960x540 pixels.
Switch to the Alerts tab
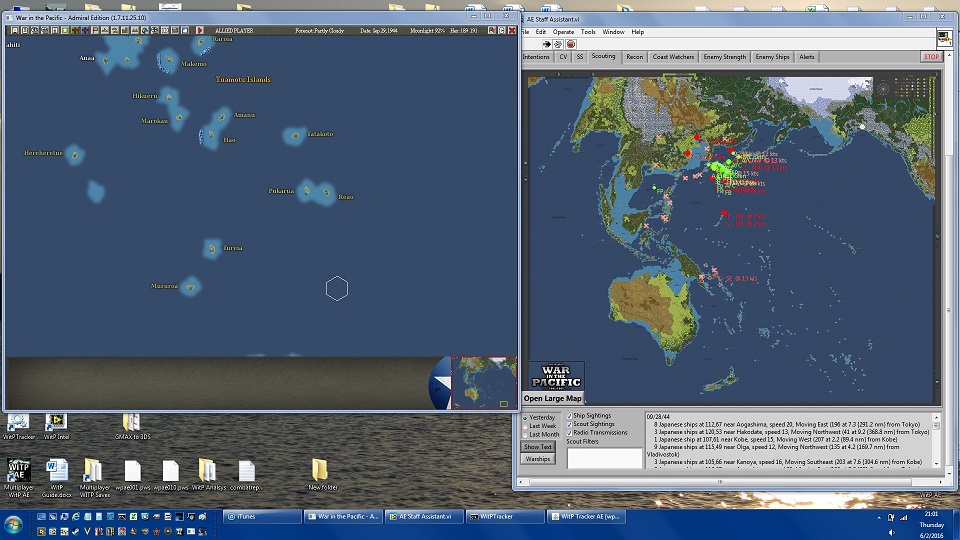[806, 57]
